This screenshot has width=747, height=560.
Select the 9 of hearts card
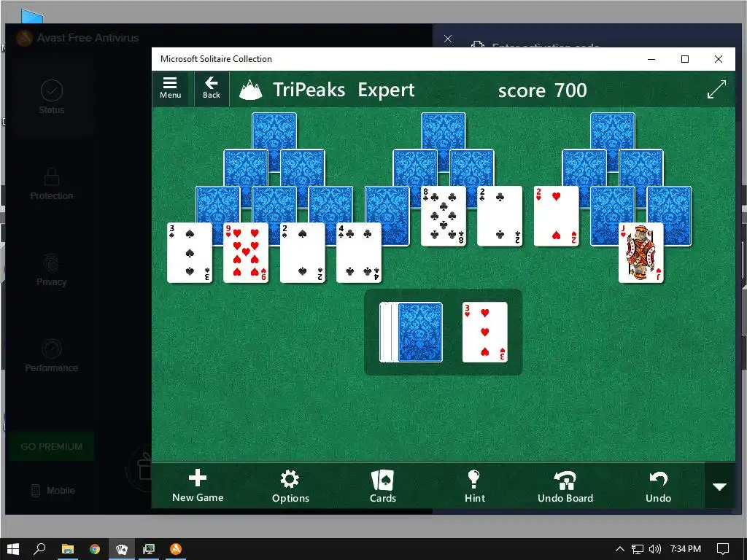(x=246, y=253)
